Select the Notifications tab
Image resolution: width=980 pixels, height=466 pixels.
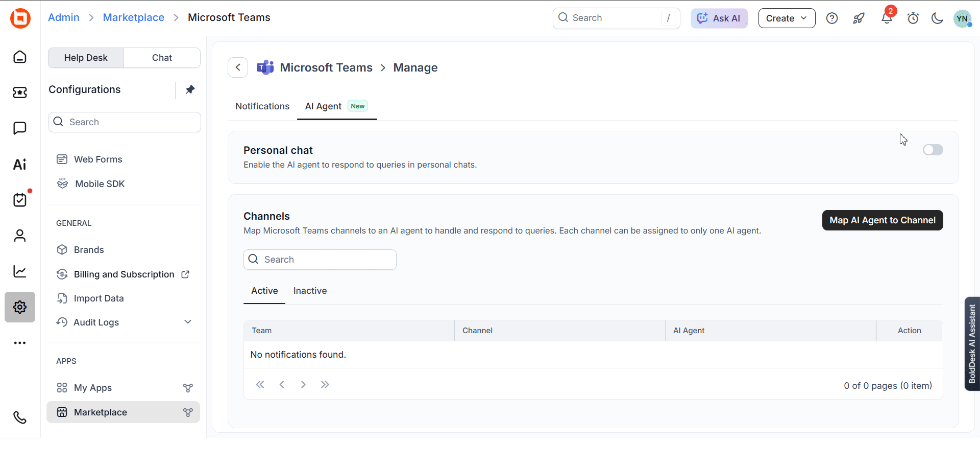point(262,106)
